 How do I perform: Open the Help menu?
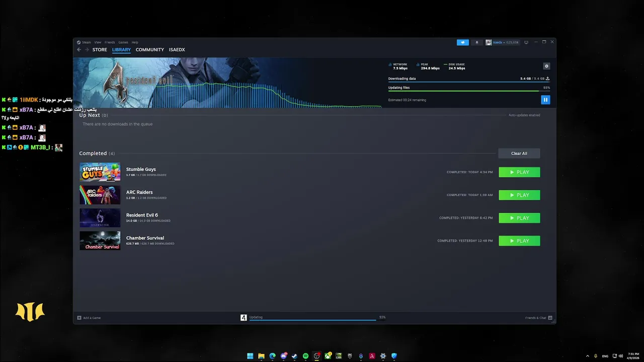click(135, 42)
